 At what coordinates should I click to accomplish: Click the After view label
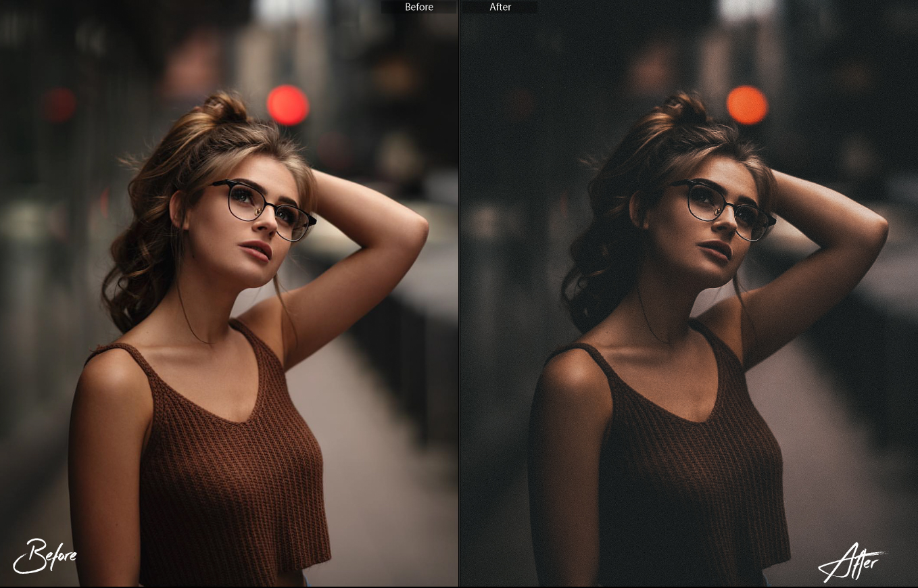(x=500, y=7)
